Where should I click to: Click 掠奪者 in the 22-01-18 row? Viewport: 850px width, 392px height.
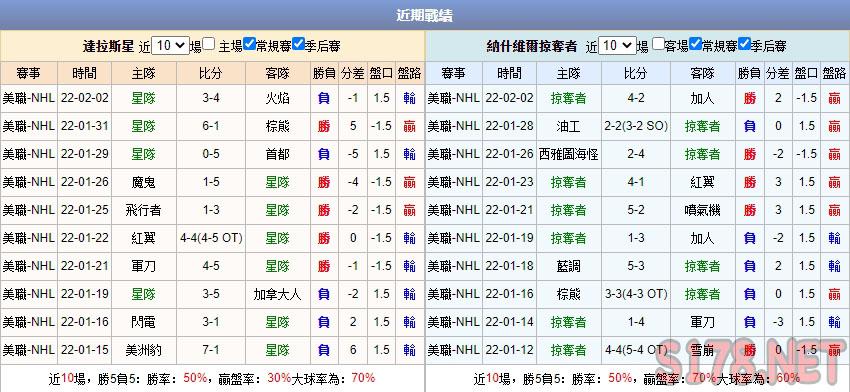pyautogui.click(x=703, y=266)
